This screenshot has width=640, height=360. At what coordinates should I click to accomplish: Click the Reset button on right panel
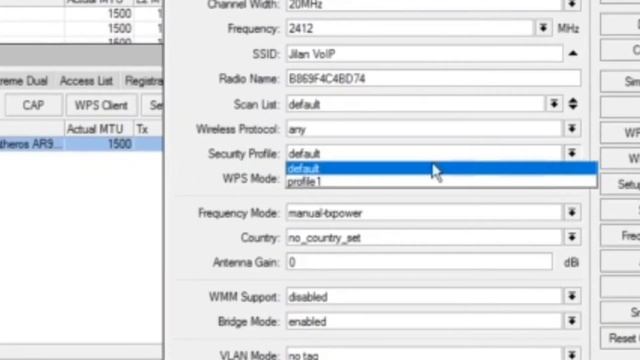pos(620,338)
